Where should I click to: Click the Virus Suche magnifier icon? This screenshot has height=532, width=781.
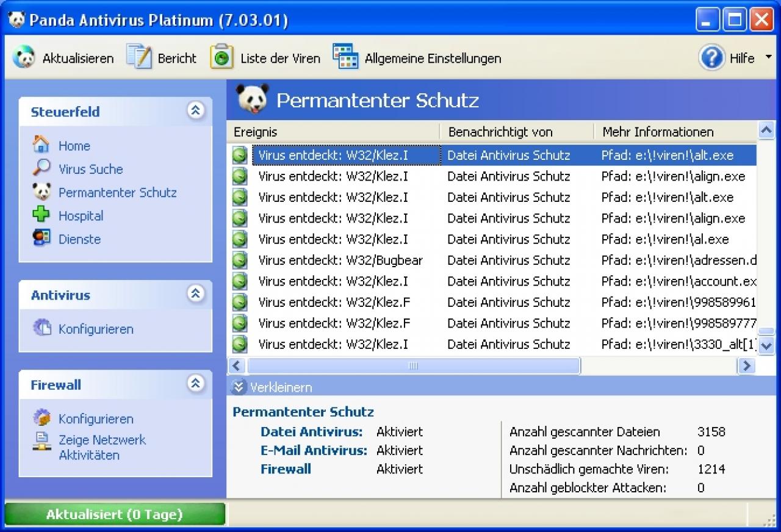coord(41,168)
